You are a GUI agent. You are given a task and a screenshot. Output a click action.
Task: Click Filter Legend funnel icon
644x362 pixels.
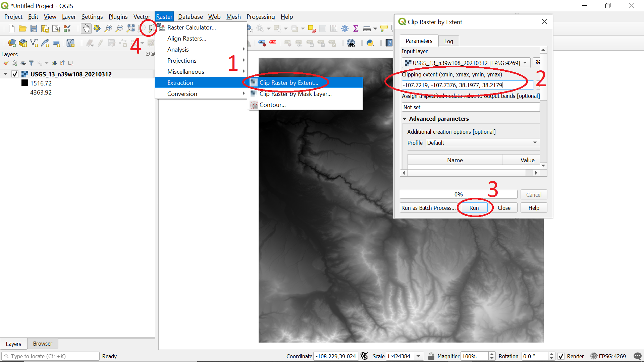tap(31, 63)
